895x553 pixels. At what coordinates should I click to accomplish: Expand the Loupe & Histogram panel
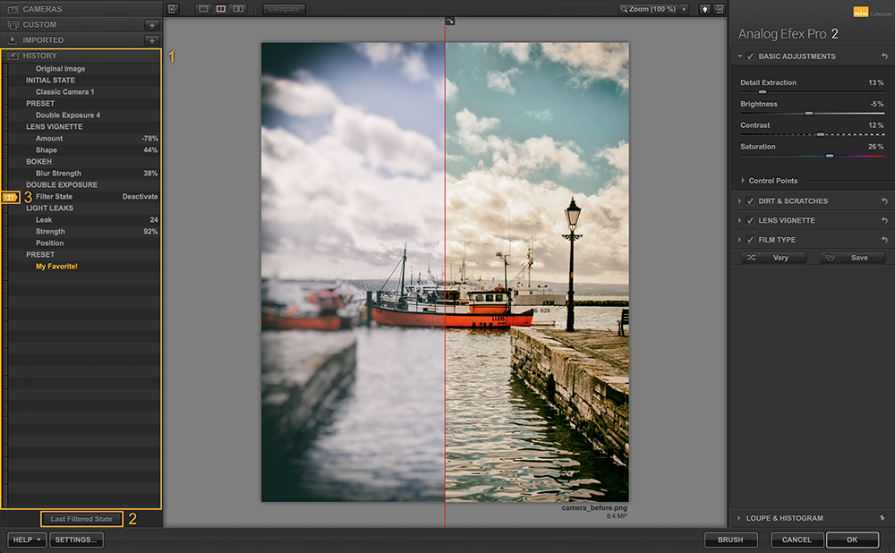pyautogui.click(x=785, y=518)
